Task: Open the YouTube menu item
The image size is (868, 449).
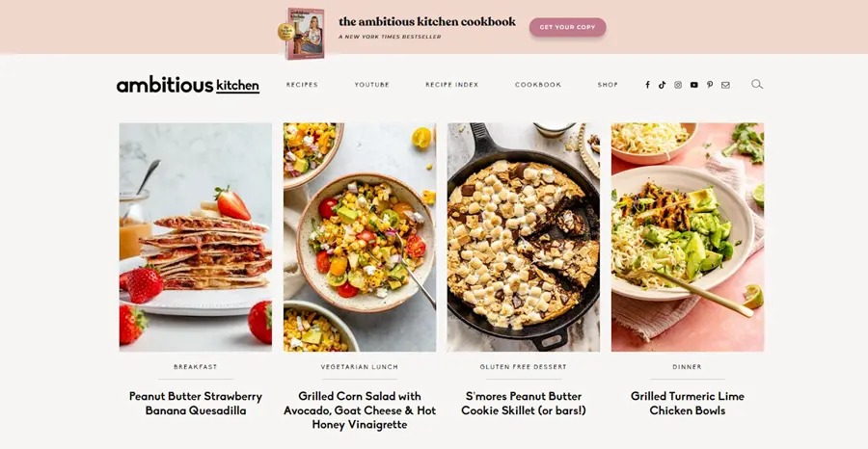Action: (371, 85)
